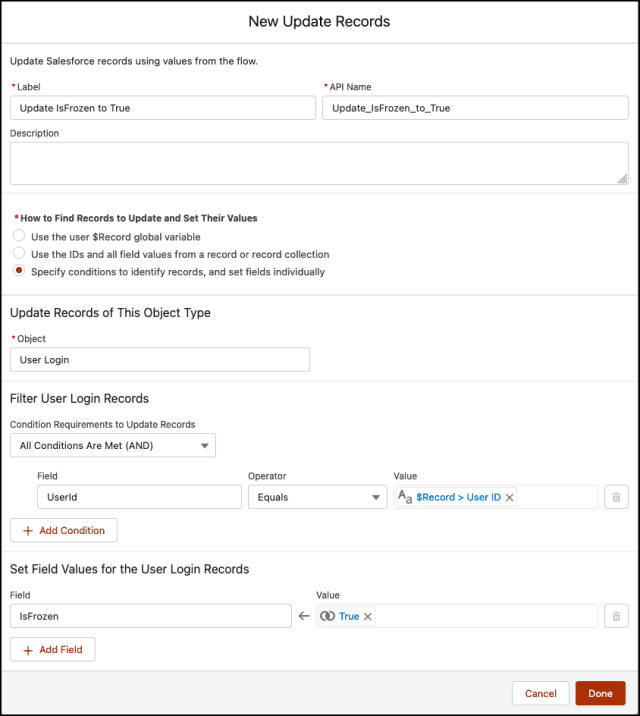Remove the $Record > User ID value pill
The height and width of the screenshot is (716, 640).
click(509, 497)
